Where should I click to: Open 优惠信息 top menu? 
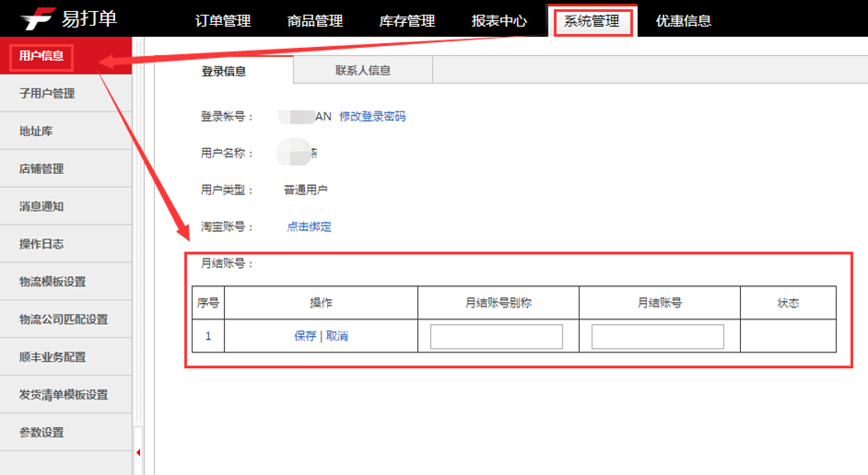point(684,21)
